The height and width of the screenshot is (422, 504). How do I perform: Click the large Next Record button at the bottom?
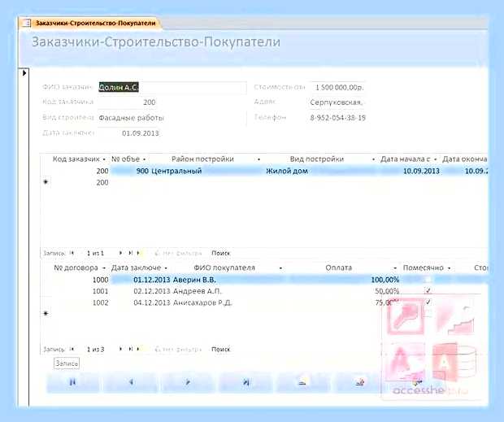[x=188, y=382]
